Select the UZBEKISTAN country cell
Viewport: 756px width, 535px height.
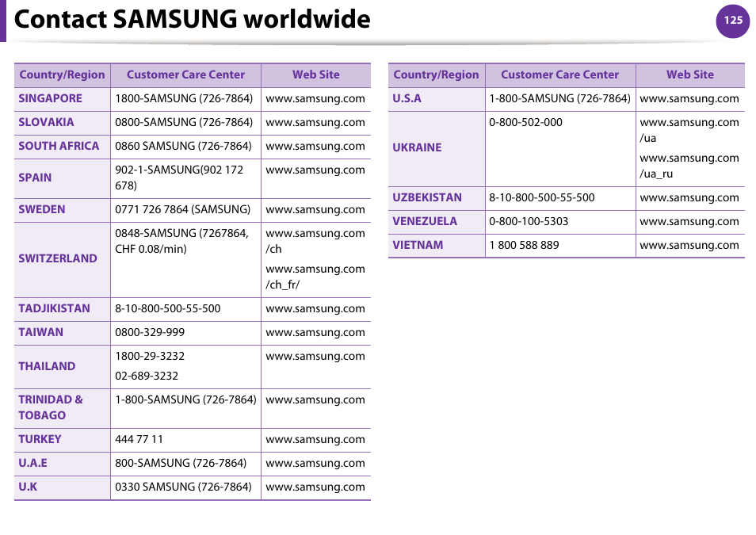pyautogui.click(x=437, y=198)
